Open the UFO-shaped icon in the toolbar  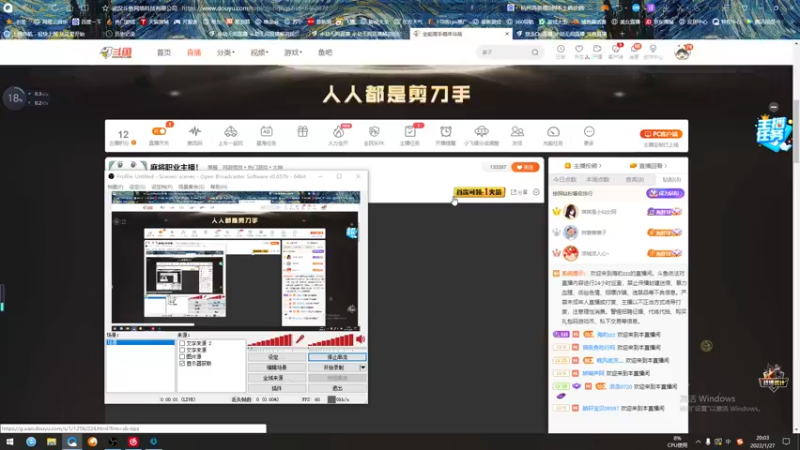(481, 132)
